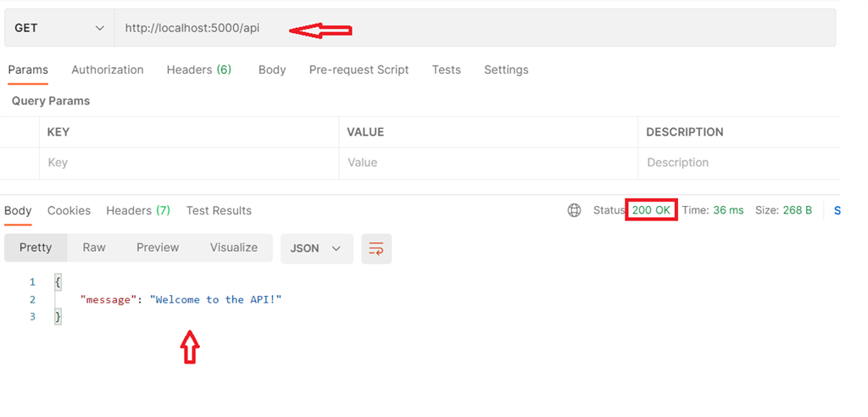Open the JSON format dropdown
Viewport: 868px width, 417px height.
pos(317,248)
